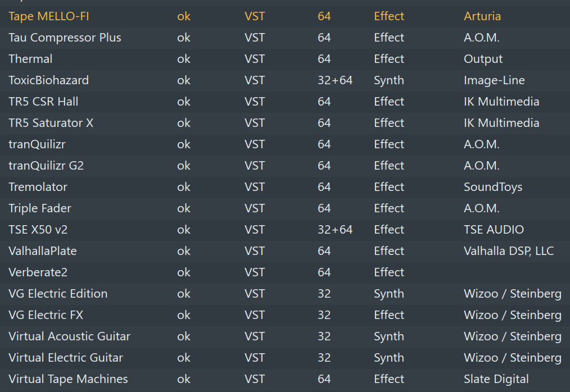Click the SoundToys vendor cell
The width and height of the screenshot is (570, 392).
pos(492,187)
